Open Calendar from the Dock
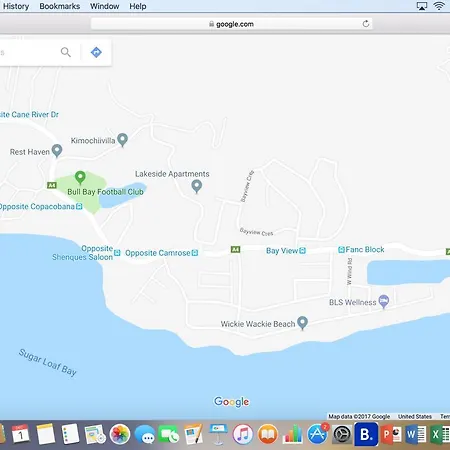This screenshot has height=450, width=450. coord(21,434)
